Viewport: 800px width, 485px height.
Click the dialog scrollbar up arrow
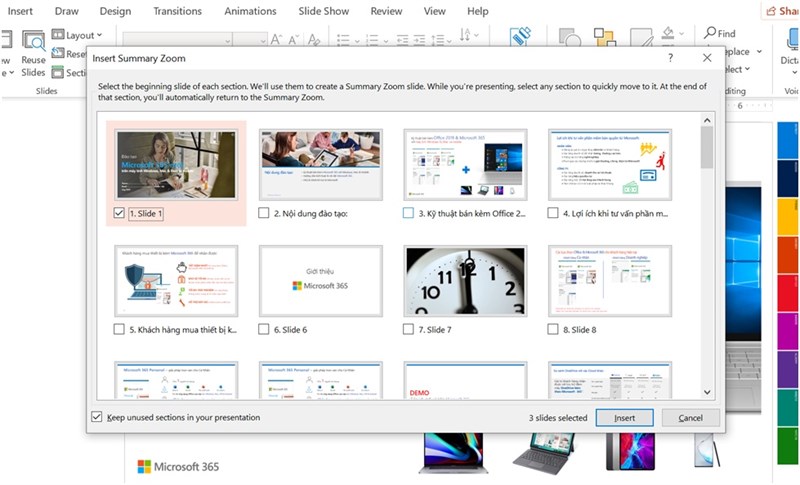[707, 120]
